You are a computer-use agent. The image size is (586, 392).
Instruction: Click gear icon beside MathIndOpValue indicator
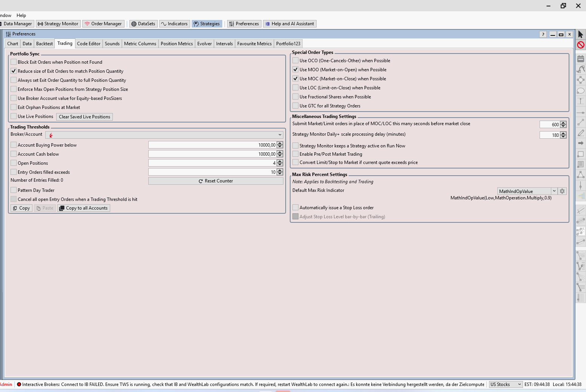point(562,191)
